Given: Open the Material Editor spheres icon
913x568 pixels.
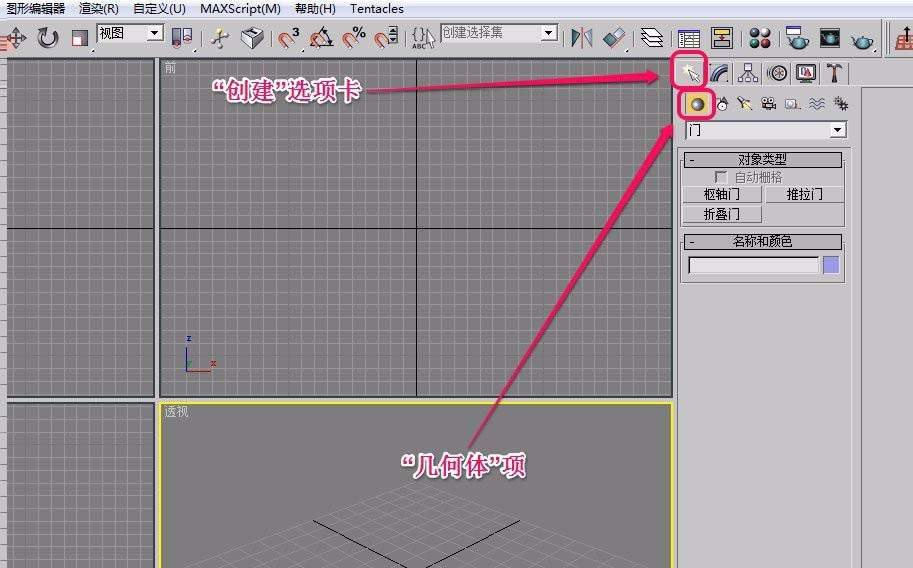Looking at the screenshot, I should (759, 38).
